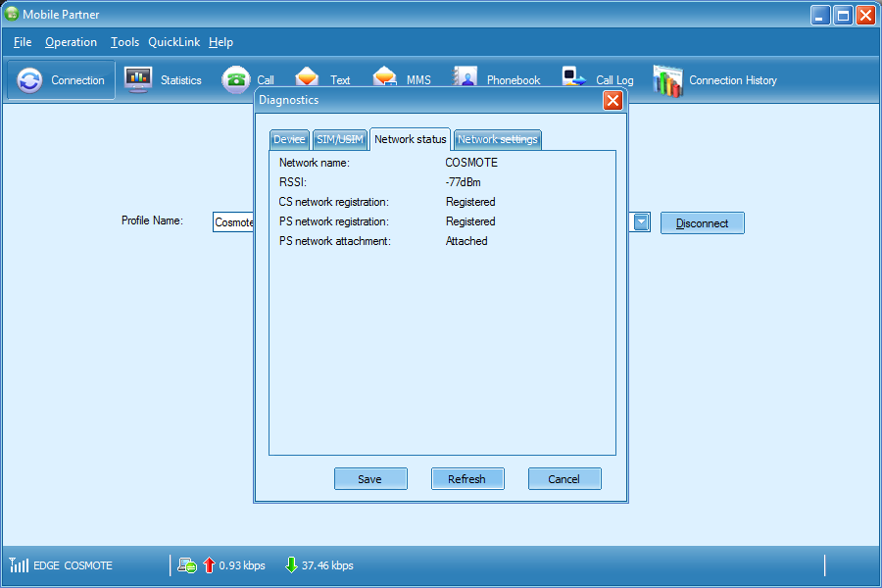Click the Phonebook toolbar label
Viewport: 882px width, 588px height.
tap(514, 80)
